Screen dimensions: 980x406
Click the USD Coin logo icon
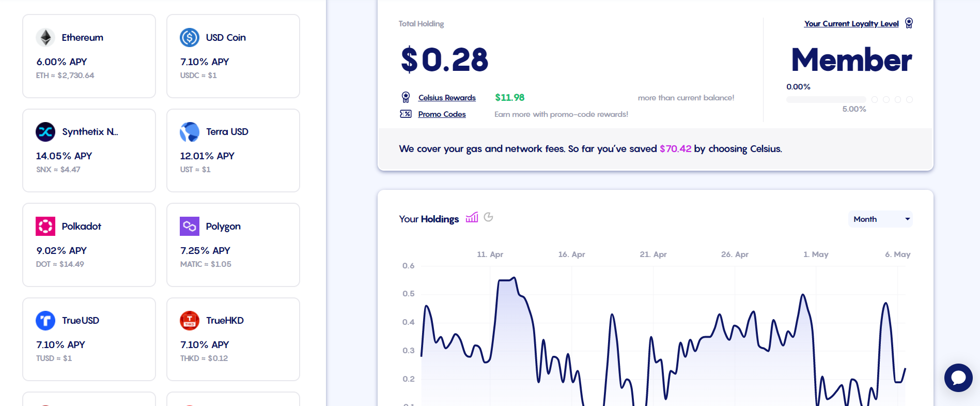(190, 37)
